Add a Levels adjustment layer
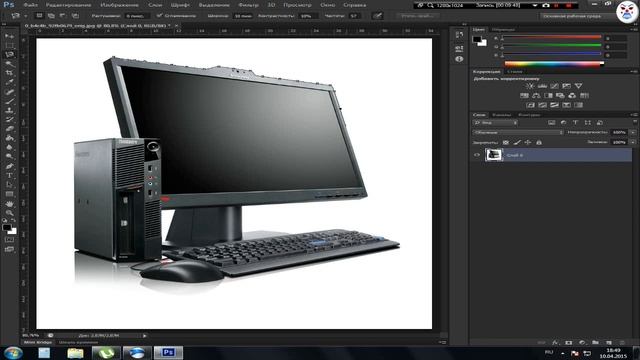This screenshot has width=640, height=360. (542, 86)
